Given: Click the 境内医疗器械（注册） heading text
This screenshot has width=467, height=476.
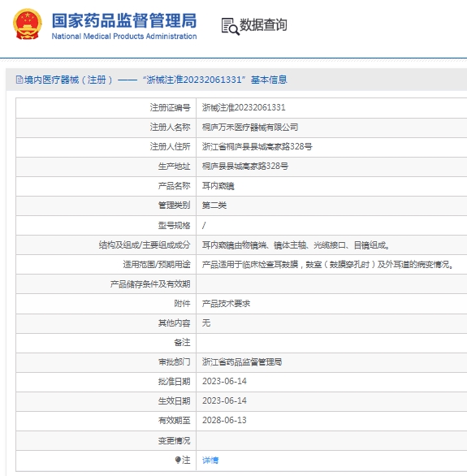Looking at the screenshot, I should (68, 80).
